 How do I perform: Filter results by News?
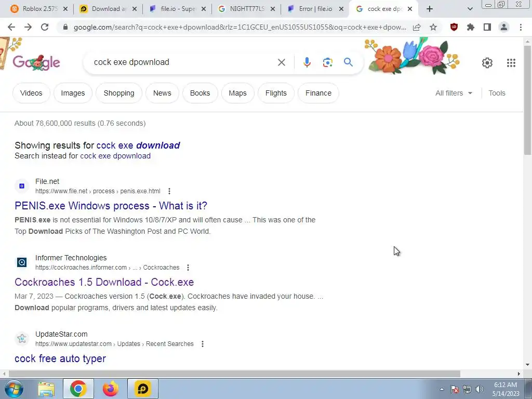162,93
